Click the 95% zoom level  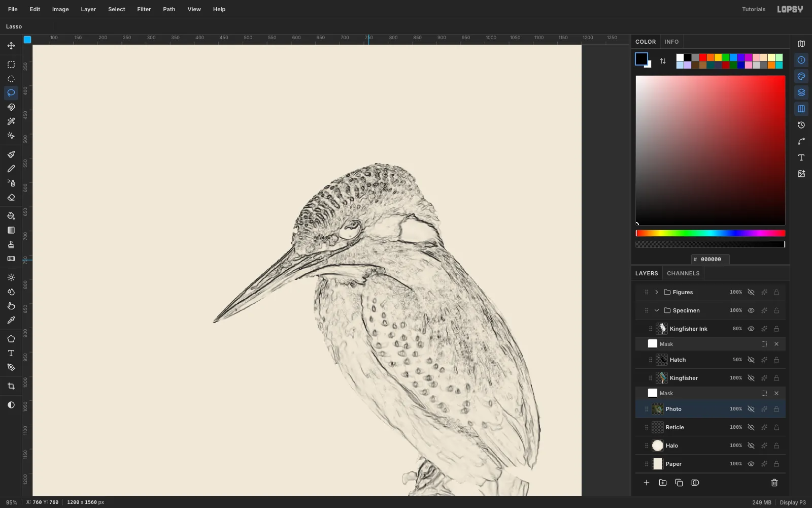tap(12, 502)
